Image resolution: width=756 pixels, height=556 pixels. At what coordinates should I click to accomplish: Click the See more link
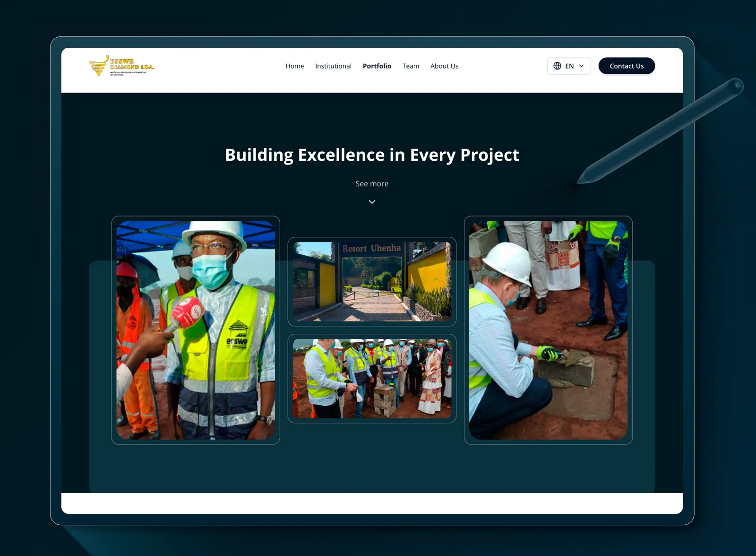point(372,183)
